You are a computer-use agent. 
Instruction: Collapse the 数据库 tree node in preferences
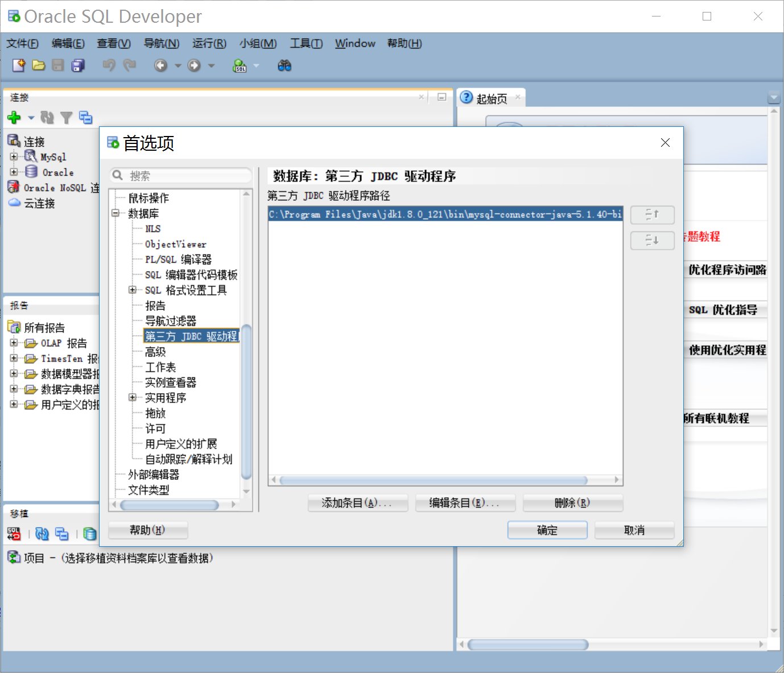115,213
